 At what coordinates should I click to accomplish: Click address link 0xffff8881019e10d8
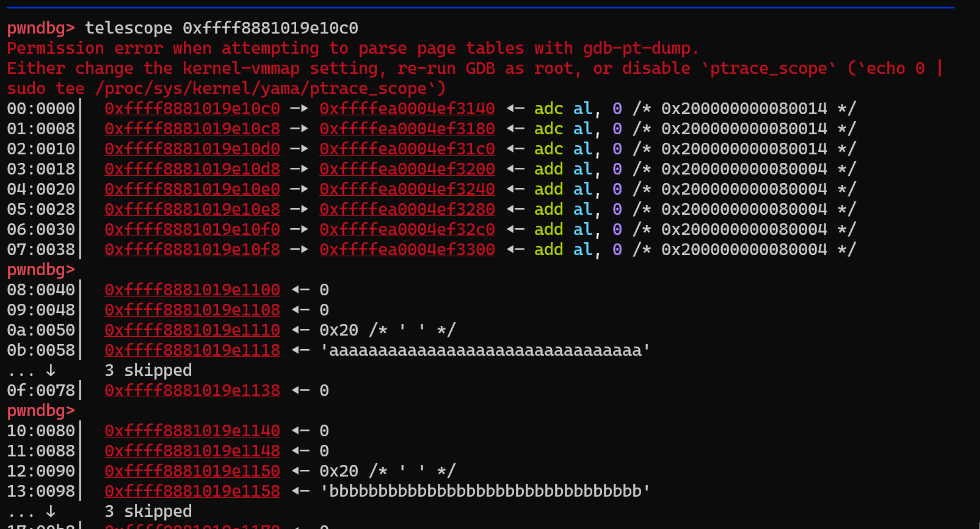pyautogui.click(x=192, y=169)
